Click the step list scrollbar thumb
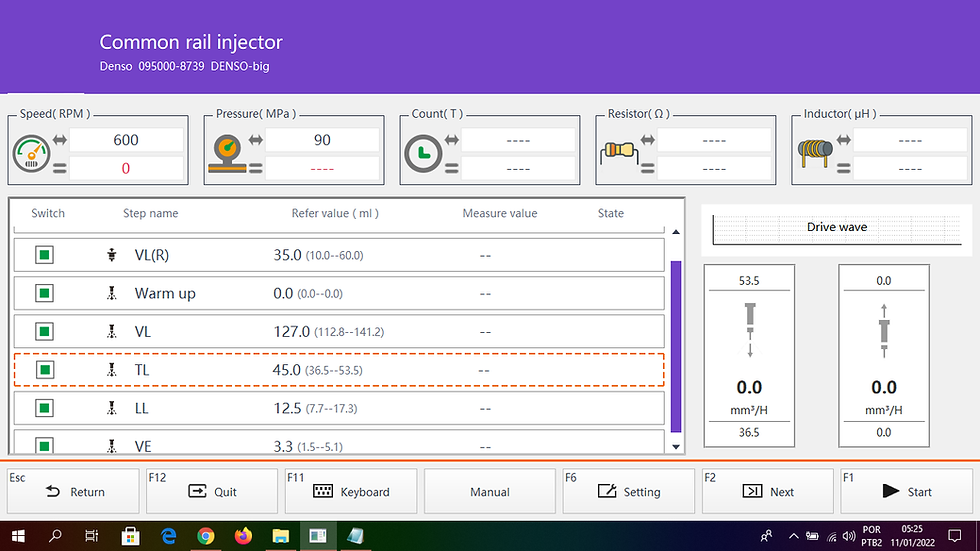Image resolution: width=980 pixels, height=551 pixels. pos(676,346)
